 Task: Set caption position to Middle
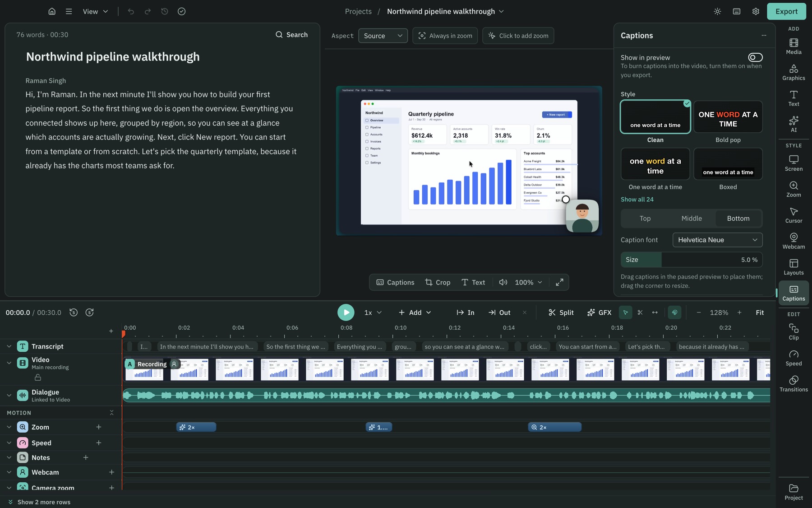point(691,219)
